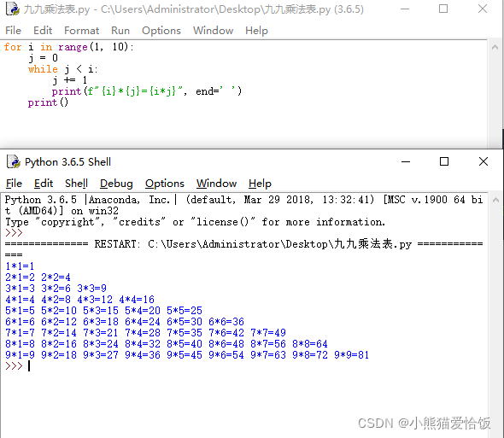Open the editor window's Help menu
This screenshot has height=438, width=504.
[x=256, y=31]
